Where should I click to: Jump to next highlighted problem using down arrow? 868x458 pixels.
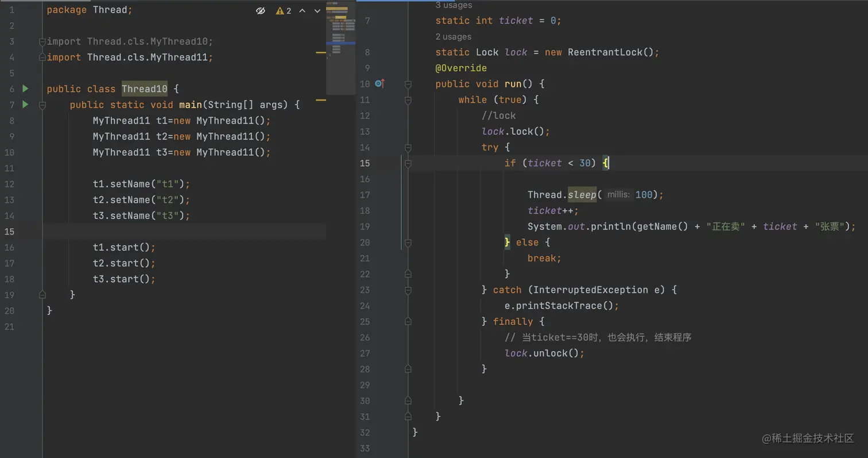click(x=317, y=11)
